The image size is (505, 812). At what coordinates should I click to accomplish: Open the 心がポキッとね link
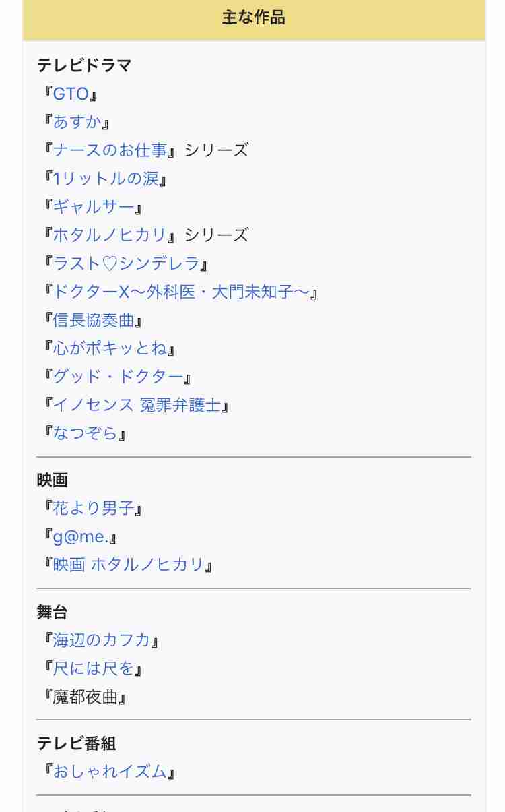point(110,348)
